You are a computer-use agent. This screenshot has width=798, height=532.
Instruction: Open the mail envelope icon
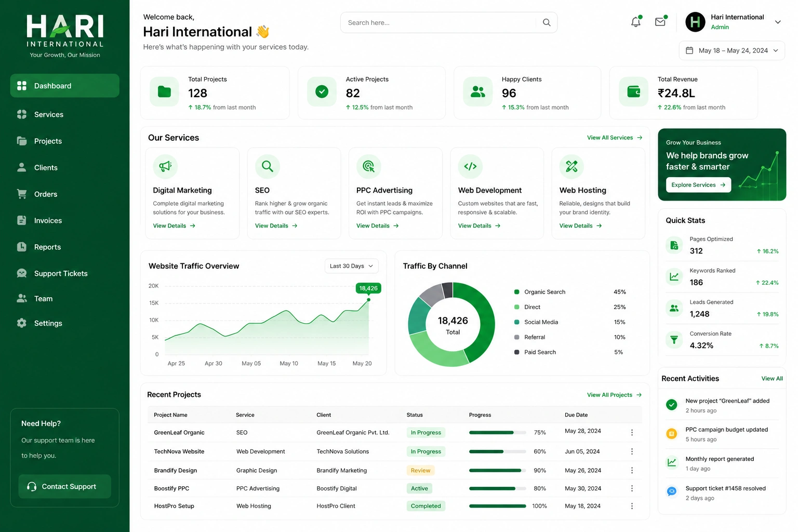point(660,22)
